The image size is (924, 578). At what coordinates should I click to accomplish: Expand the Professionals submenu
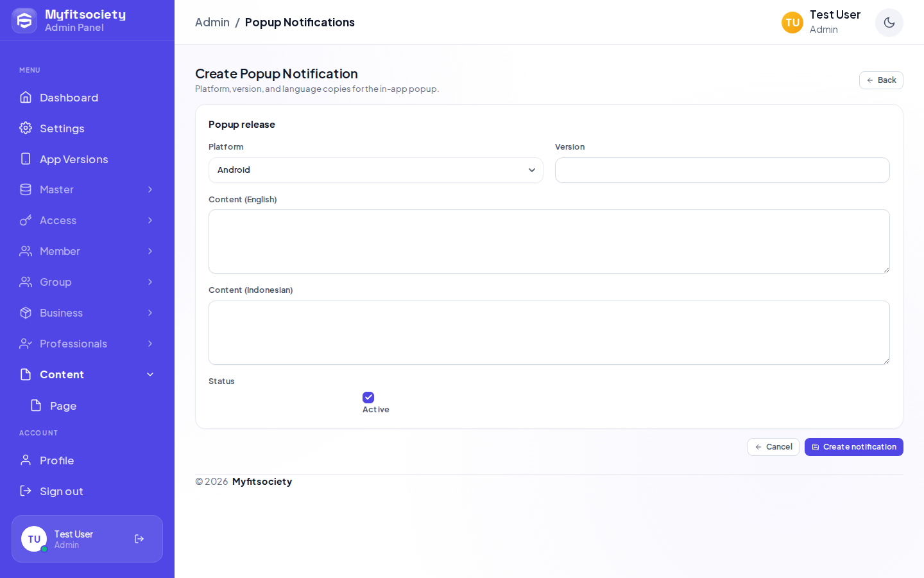pos(87,344)
